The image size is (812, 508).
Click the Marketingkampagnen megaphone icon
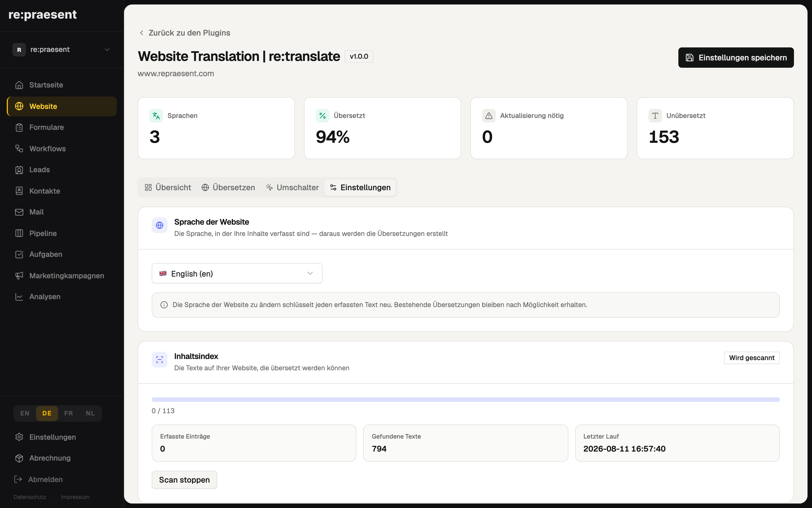click(19, 275)
